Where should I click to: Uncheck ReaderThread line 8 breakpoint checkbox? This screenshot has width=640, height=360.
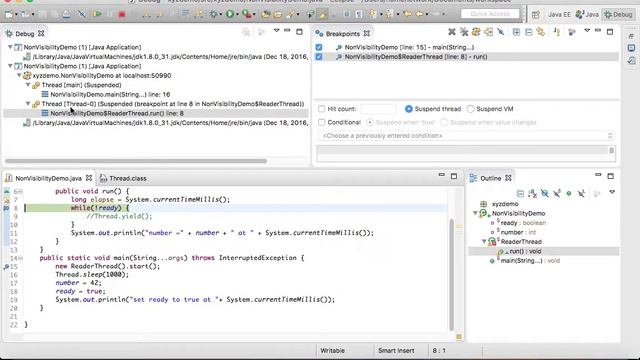319,57
